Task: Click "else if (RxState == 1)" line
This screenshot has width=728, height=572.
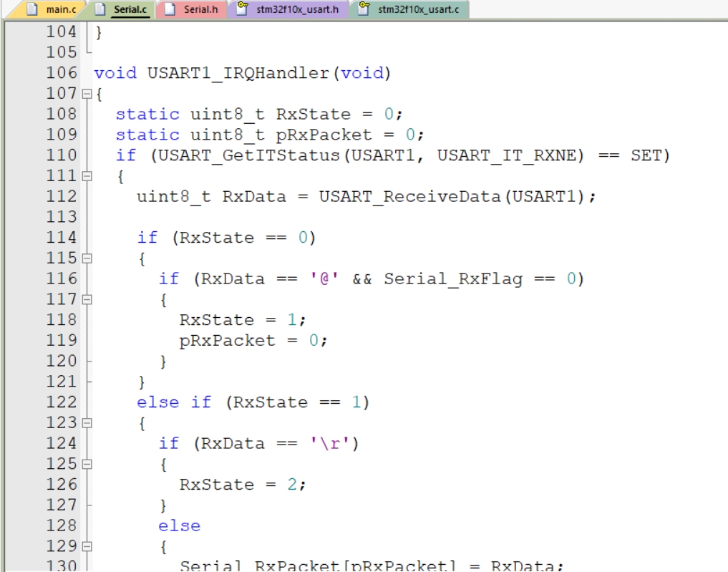Action: click(253, 402)
